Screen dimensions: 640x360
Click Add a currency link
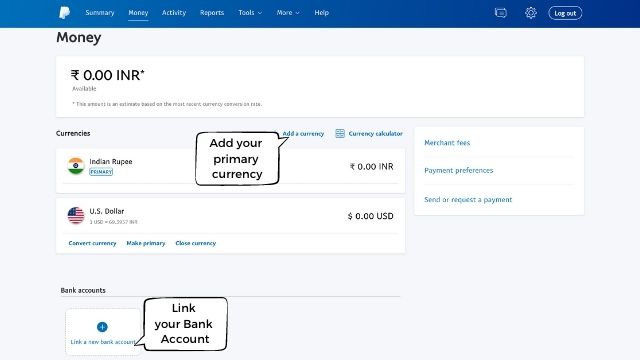[x=303, y=133]
